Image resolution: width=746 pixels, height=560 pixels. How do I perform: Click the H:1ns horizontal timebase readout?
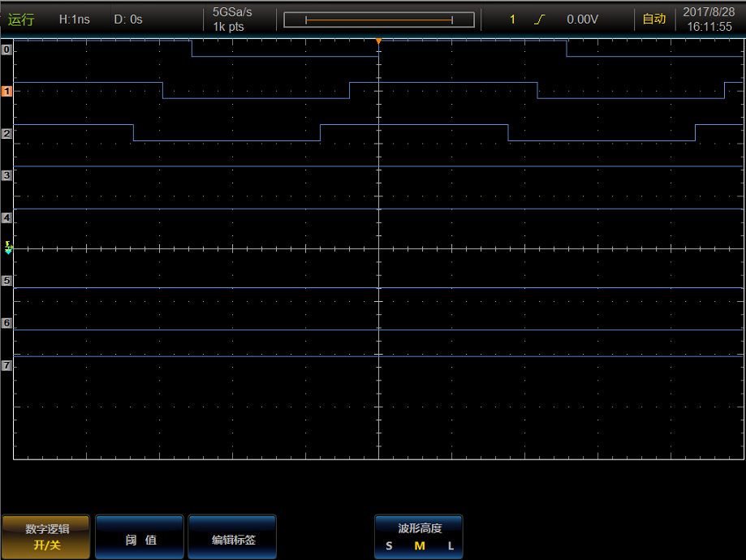pyautogui.click(x=74, y=19)
